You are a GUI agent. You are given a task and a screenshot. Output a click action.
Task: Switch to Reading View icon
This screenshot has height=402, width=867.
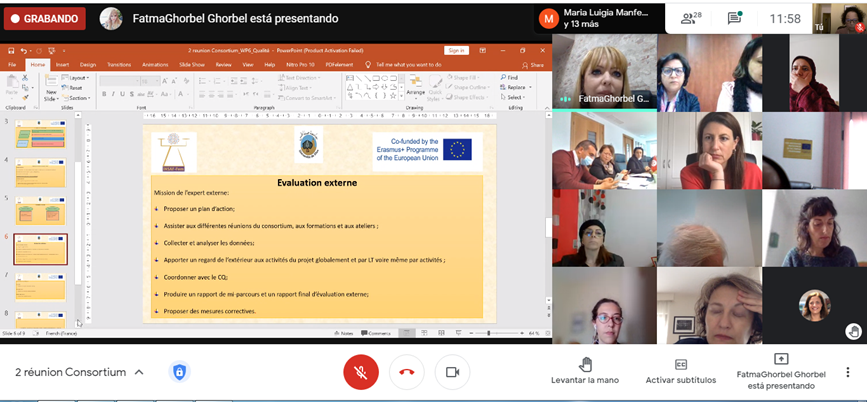(x=441, y=333)
